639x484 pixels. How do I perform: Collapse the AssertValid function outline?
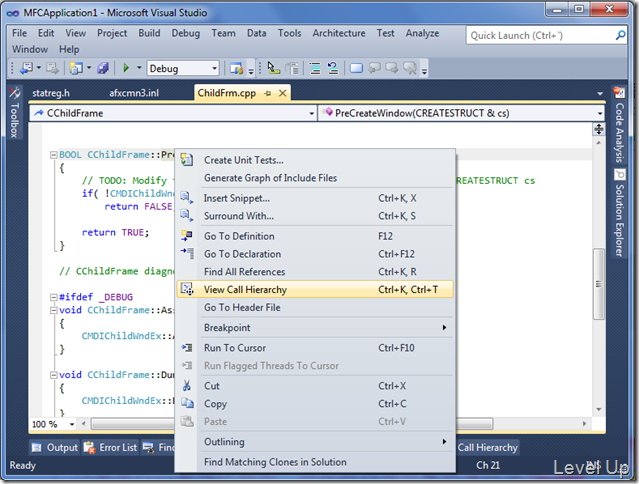click(53, 310)
